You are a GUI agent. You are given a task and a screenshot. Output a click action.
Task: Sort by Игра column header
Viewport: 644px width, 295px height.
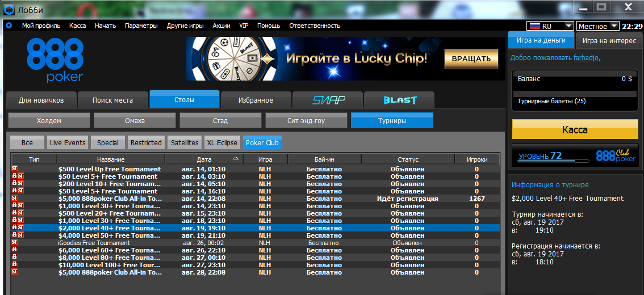pos(265,159)
